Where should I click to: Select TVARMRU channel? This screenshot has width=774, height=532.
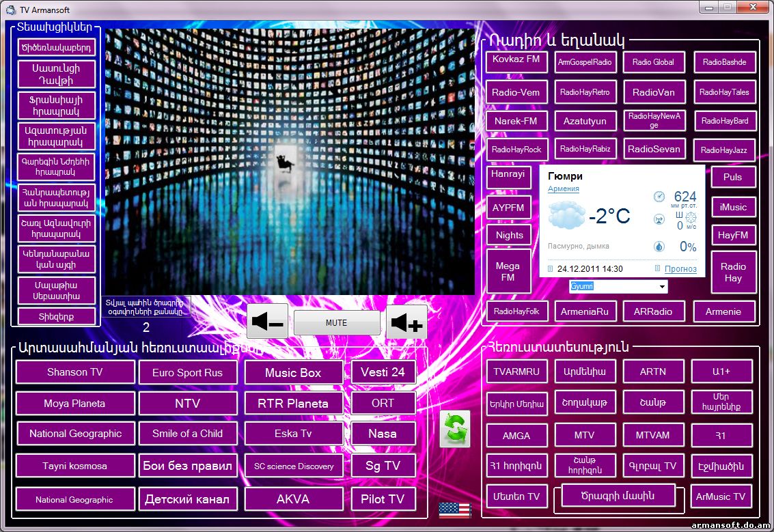(516, 372)
